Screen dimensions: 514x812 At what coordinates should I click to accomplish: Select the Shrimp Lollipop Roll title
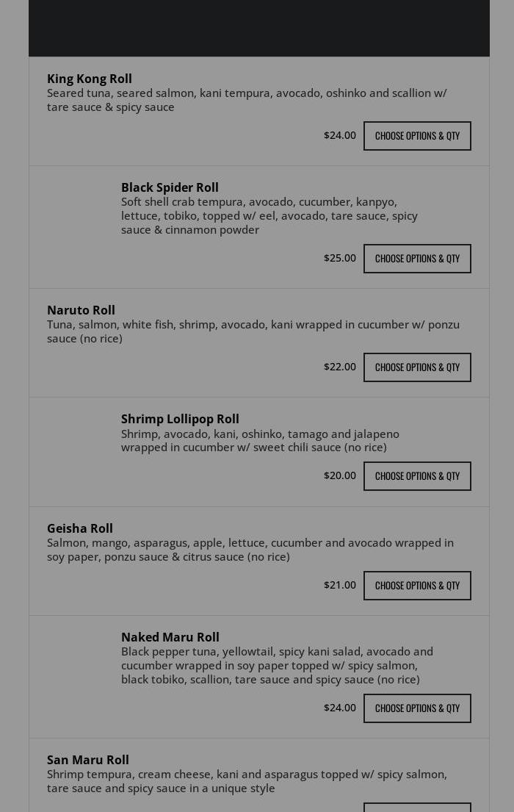[x=180, y=419]
